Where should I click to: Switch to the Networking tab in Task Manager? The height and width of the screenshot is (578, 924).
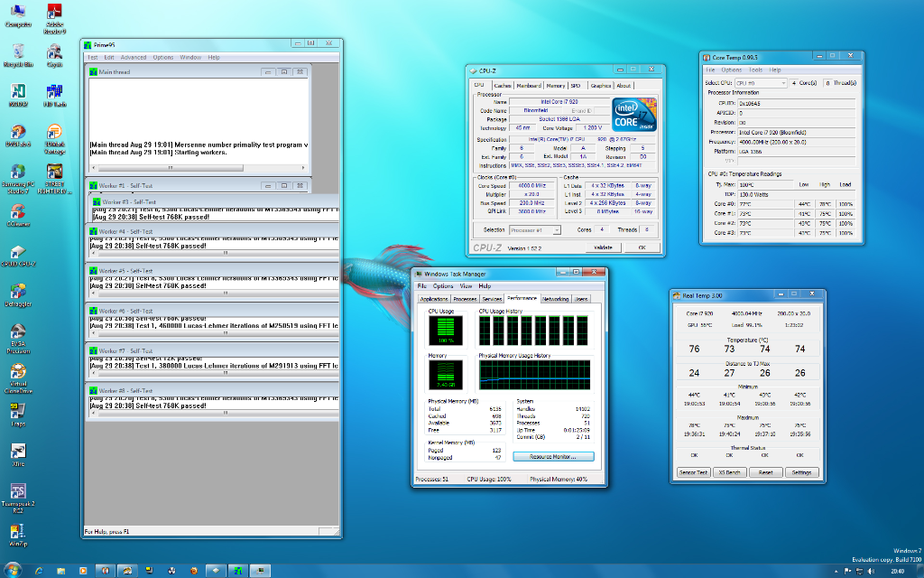[x=555, y=299]
